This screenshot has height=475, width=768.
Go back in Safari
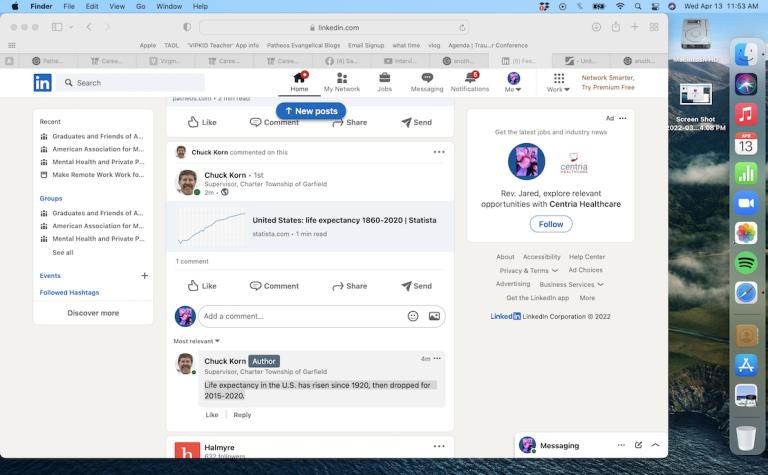(x=89, y=27)
